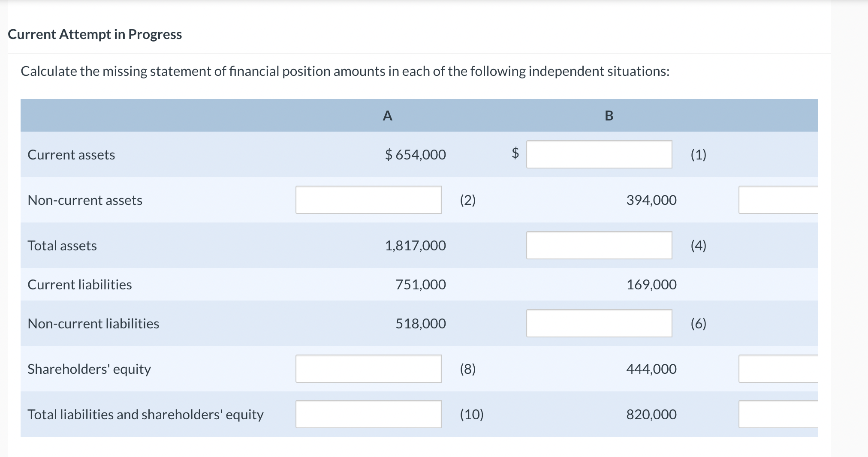Click the "Current Attempt in Progress" heading

(95, 34)
